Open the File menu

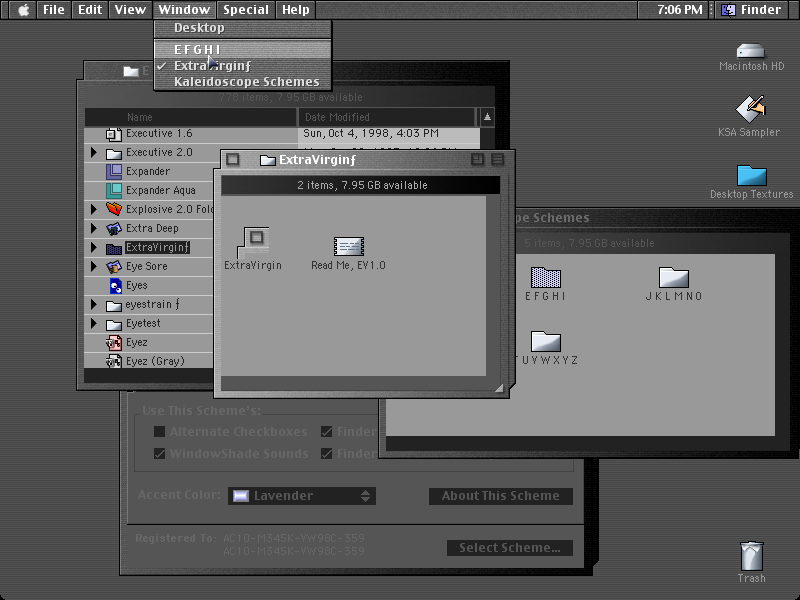pos(54,10)
